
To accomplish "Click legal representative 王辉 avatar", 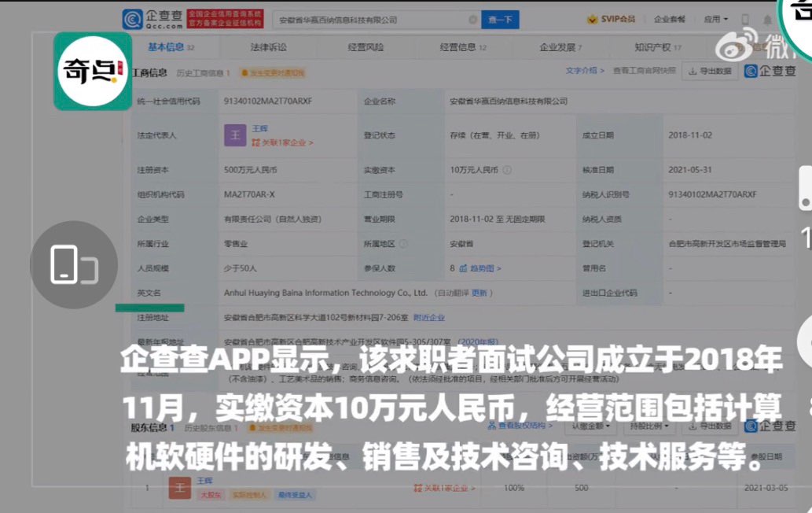I will tap(234, 135).
